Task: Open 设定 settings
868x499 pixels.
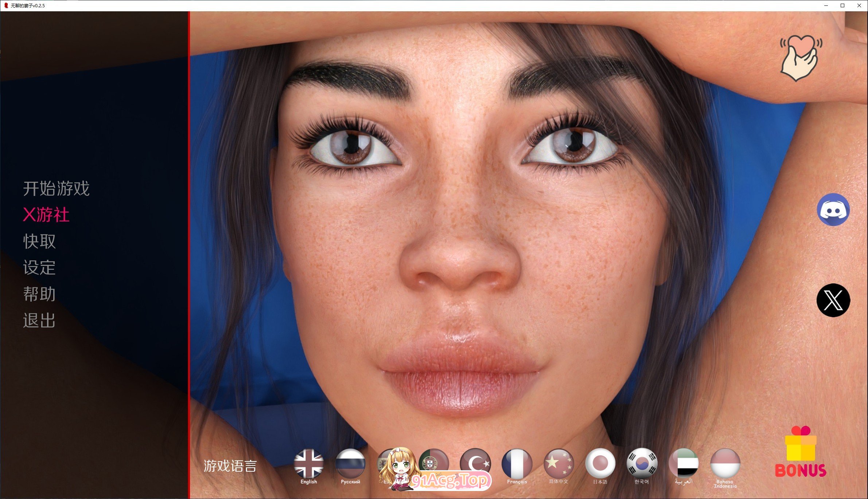Action: 39,268
